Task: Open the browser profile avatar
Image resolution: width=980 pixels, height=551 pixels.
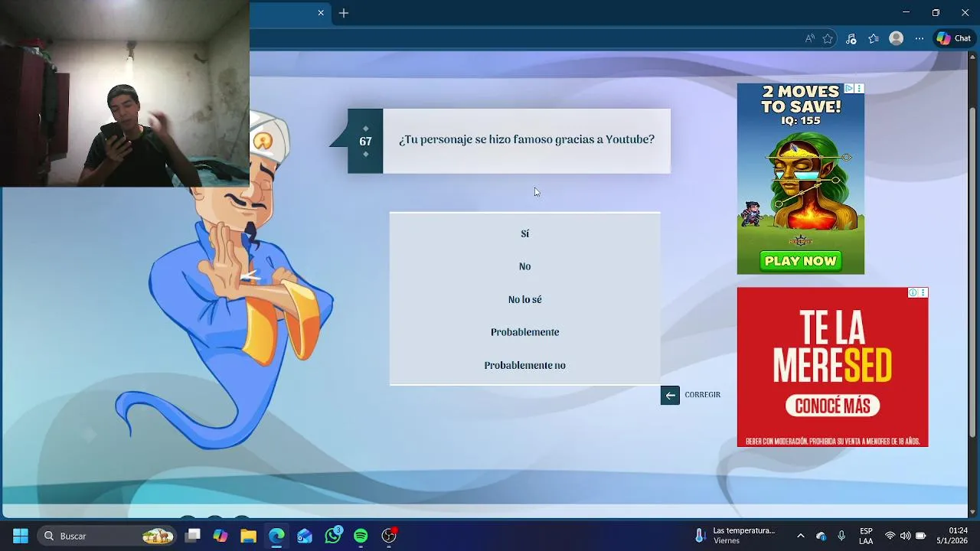Action: pyautogui.click(x=896, y=38)
